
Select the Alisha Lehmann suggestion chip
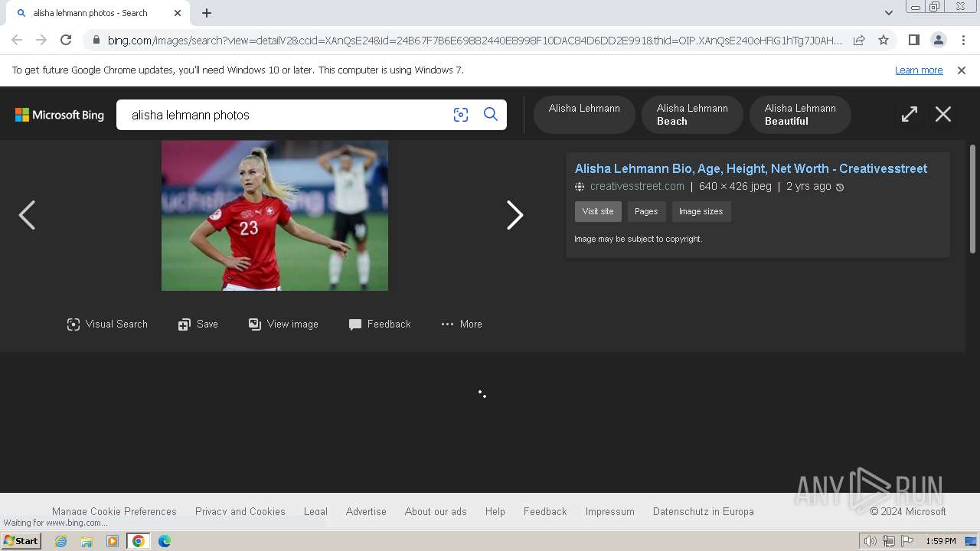[x=584, y=115]
